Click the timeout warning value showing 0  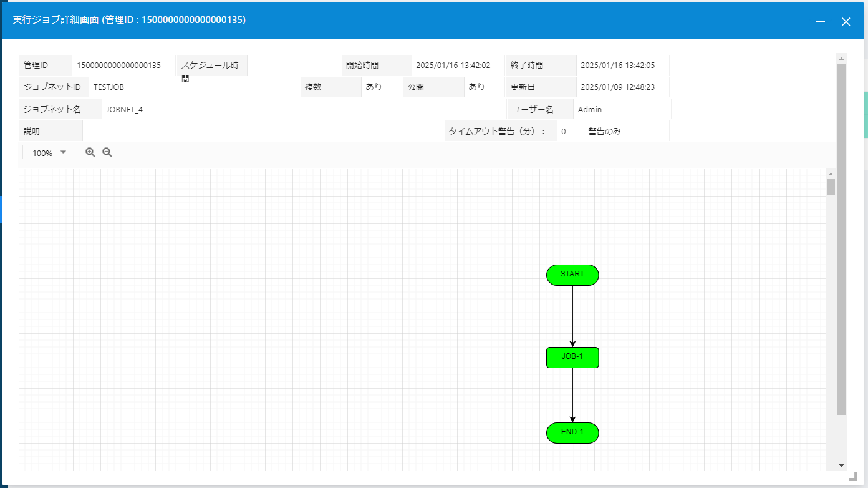(564, 131)
